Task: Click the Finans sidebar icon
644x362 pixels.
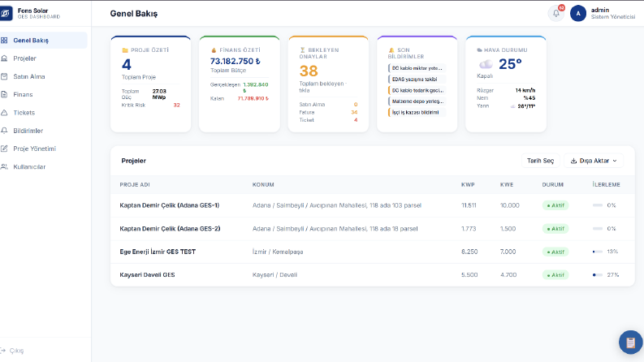Action: click(4, 94)
